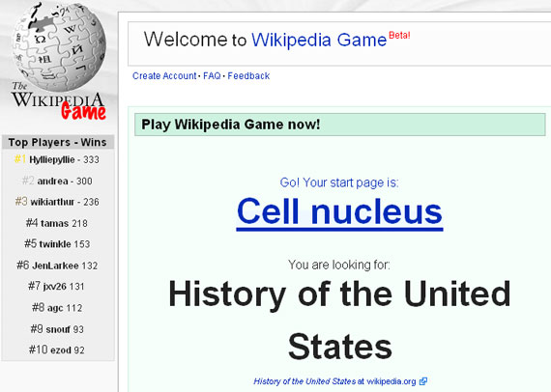Select third-ranked player wikiarthur

click(x=52, y=202)
